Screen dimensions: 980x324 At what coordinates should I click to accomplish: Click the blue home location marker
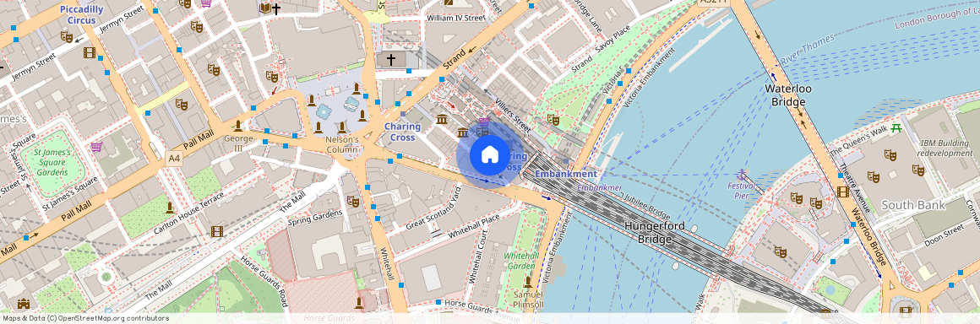click(489, 155)
